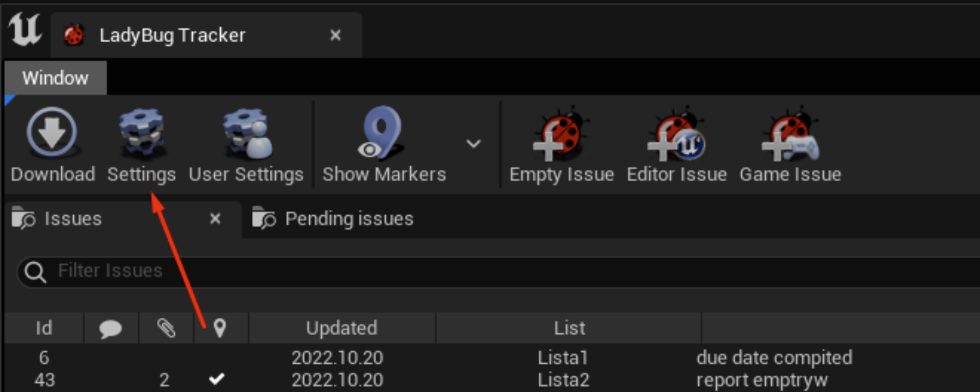Close the Issues tab
This screenshot has width=980, height=392.
(215, 219)
